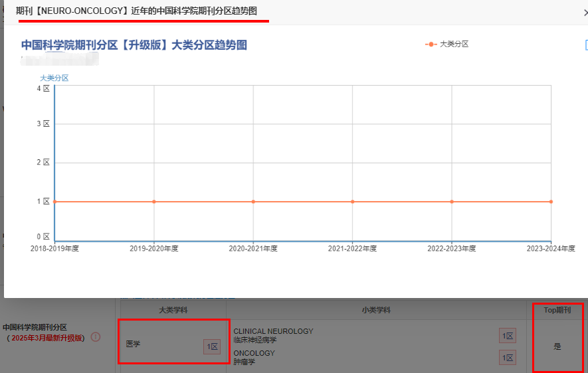
Task: Click the 2022-2023年度 data point
Action: coord(452,202)
